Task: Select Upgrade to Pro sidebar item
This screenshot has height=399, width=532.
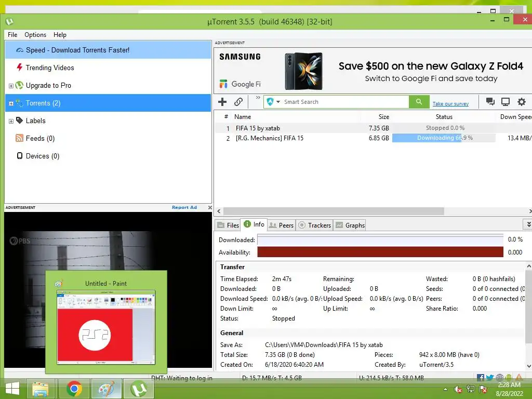Action: click(x=108, y=86)
